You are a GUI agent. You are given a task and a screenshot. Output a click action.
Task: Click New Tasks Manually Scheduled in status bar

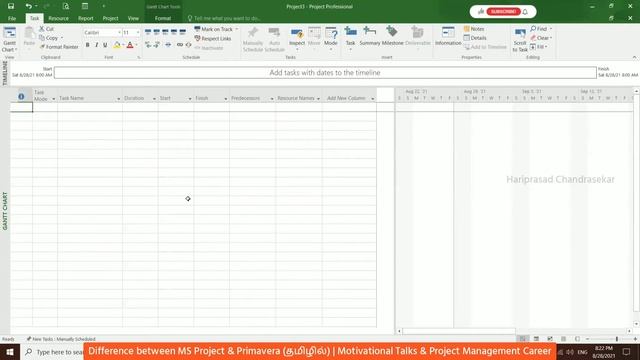tap(61, 339)
